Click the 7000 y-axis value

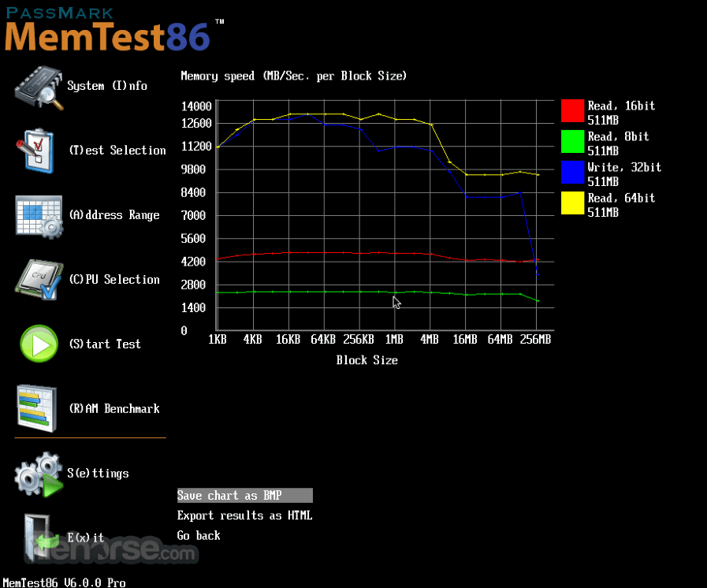(x=193, y=215)
